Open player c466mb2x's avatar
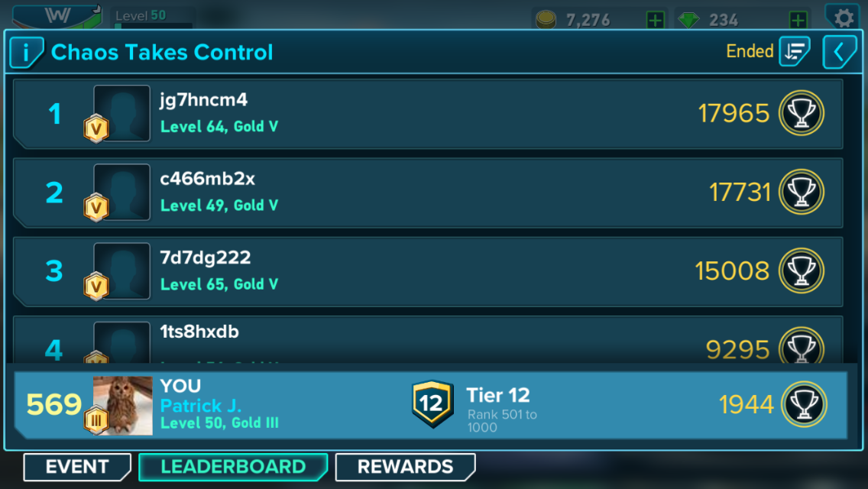This screenshot has width=868, height=489. (121, 193)
